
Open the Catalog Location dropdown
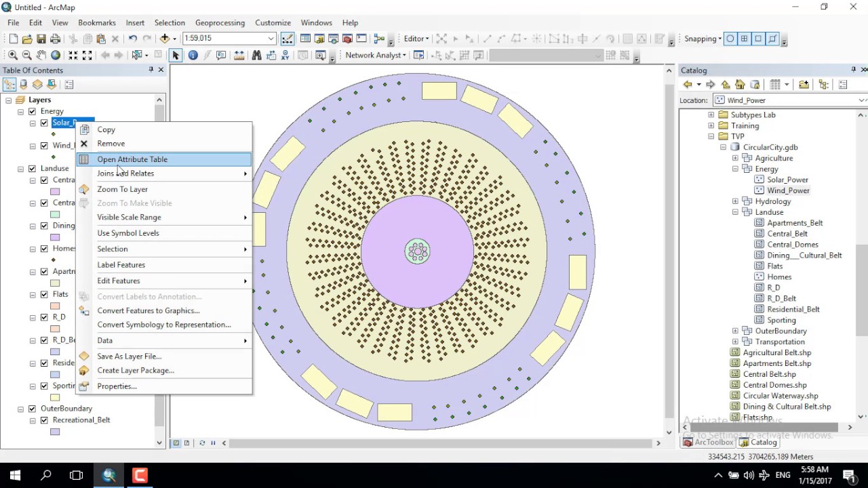(862, 100)
